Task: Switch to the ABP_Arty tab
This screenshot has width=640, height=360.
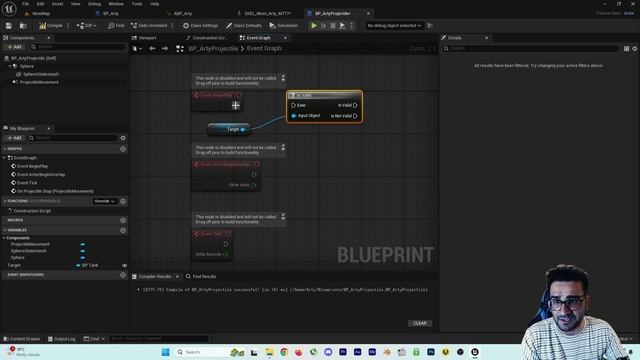Action: 182,13
